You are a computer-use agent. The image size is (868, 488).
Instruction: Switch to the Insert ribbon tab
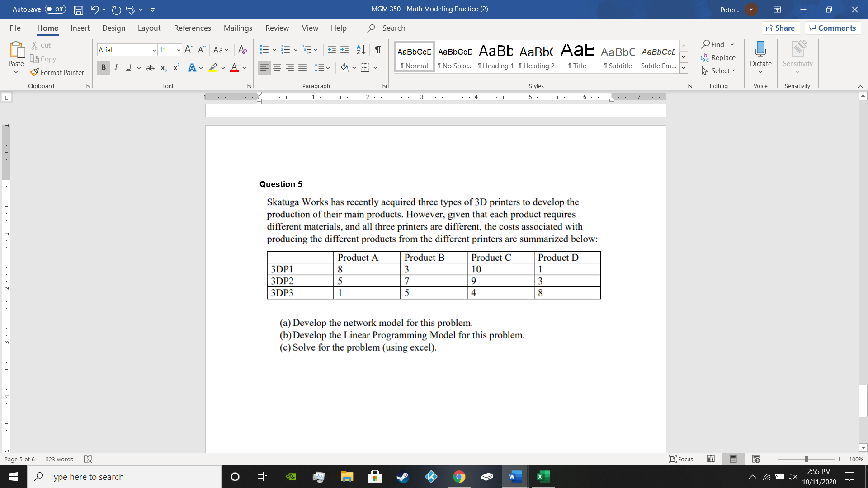click(80, 28)
